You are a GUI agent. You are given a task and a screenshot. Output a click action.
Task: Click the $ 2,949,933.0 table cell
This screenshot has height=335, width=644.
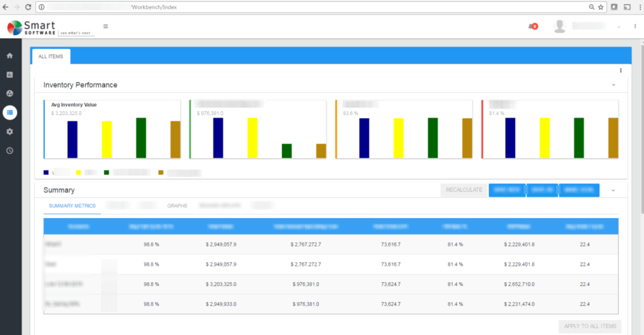pos(221,304)
